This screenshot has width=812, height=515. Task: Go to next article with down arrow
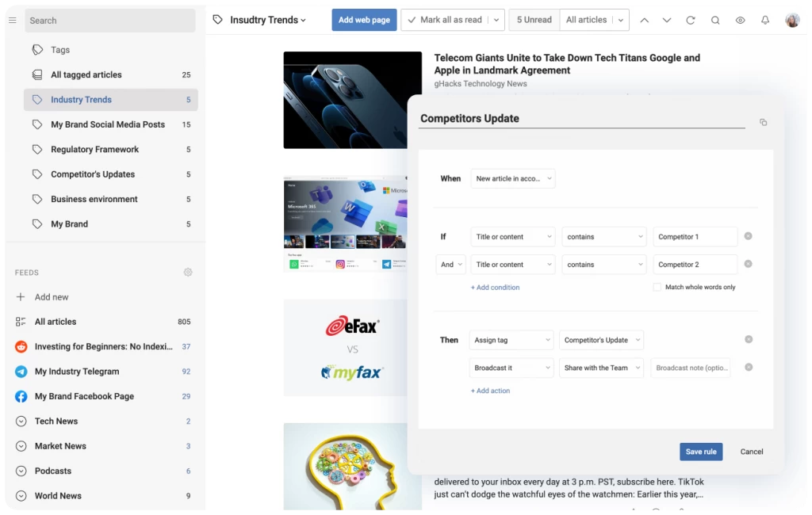[x=667, y=20]
